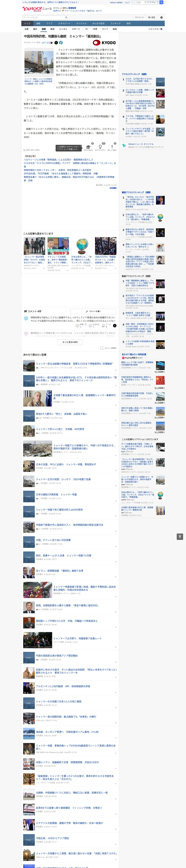Viewport: 186px width, 868px height.
Task: Click ヘルプ link in top bar
Action: (x=127, y=2)
